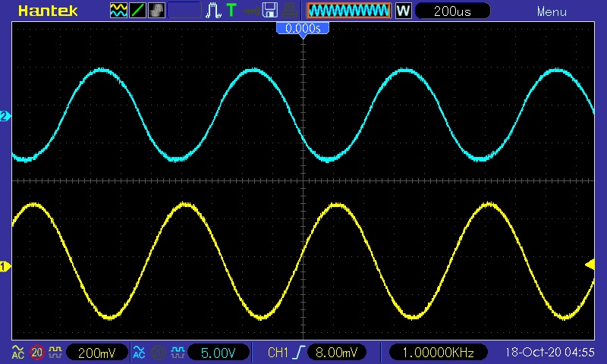Click the green T trigger status icon
607x364 pixels.
click(x=231, y=11)
